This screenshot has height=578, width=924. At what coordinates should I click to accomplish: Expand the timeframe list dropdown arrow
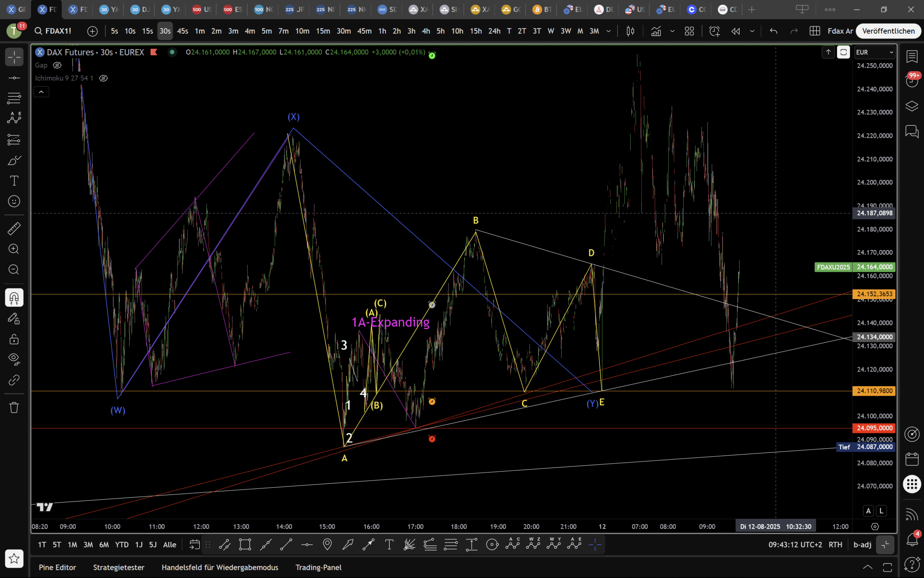tap(608, 31)
